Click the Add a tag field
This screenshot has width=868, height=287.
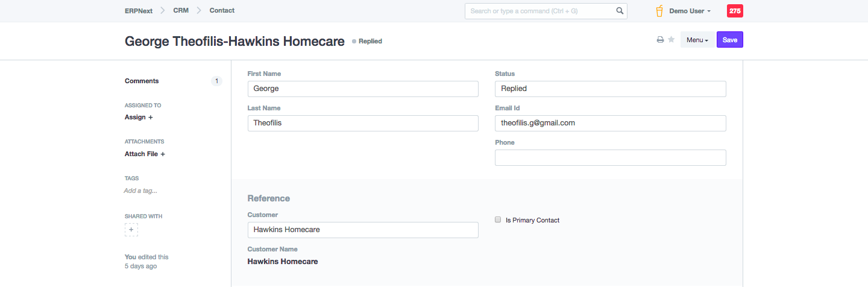tap(140, 191)
